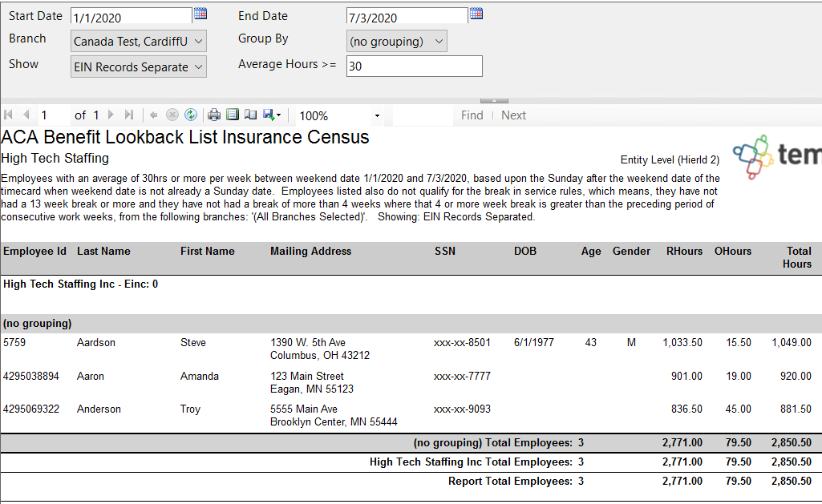Click the ACA Benefit Lookback report title

point(185,137)
